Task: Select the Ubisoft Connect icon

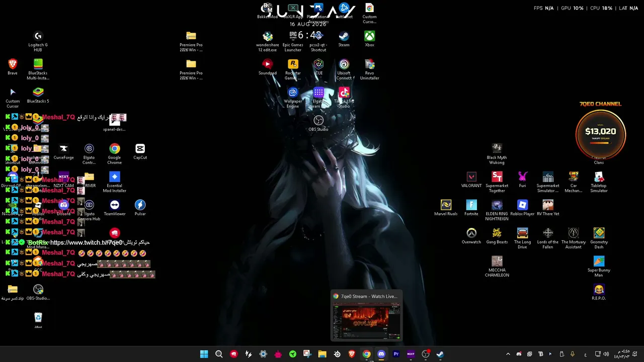Action: point(344,69)
